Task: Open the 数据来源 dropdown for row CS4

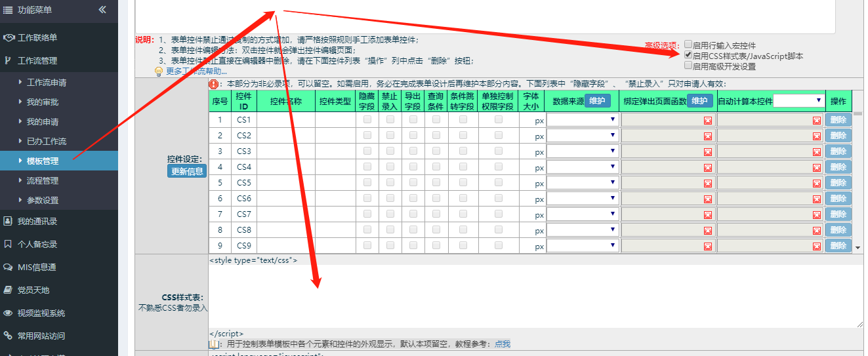Action: click(x=583, y=167)
